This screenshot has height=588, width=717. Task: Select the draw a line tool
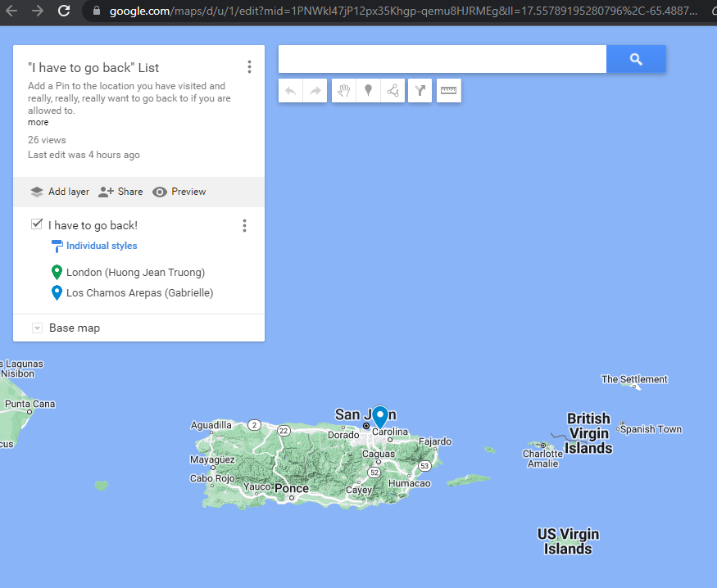[x=393, y=91]
